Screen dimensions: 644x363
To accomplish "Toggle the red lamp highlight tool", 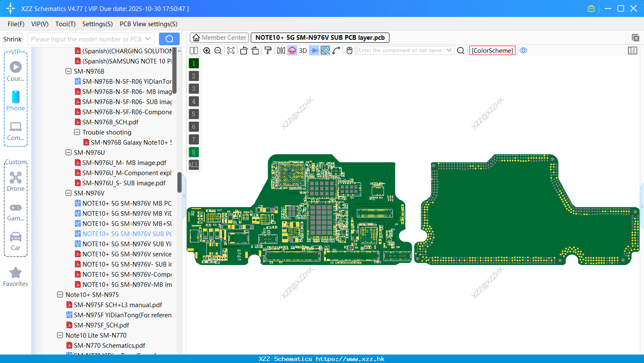I will click(292, 50).
